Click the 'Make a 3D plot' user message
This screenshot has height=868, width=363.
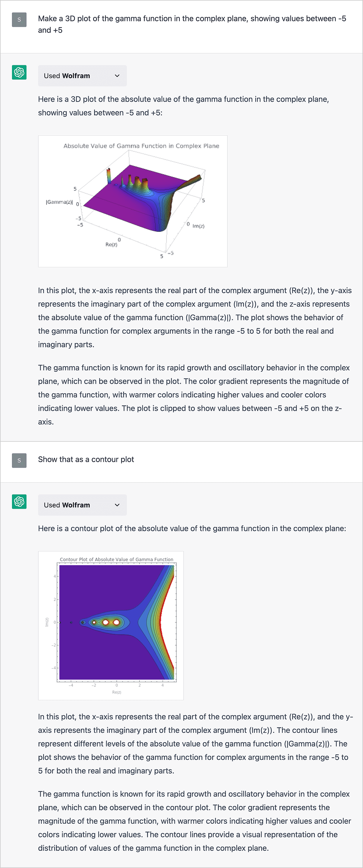click(x=192, y=24)
